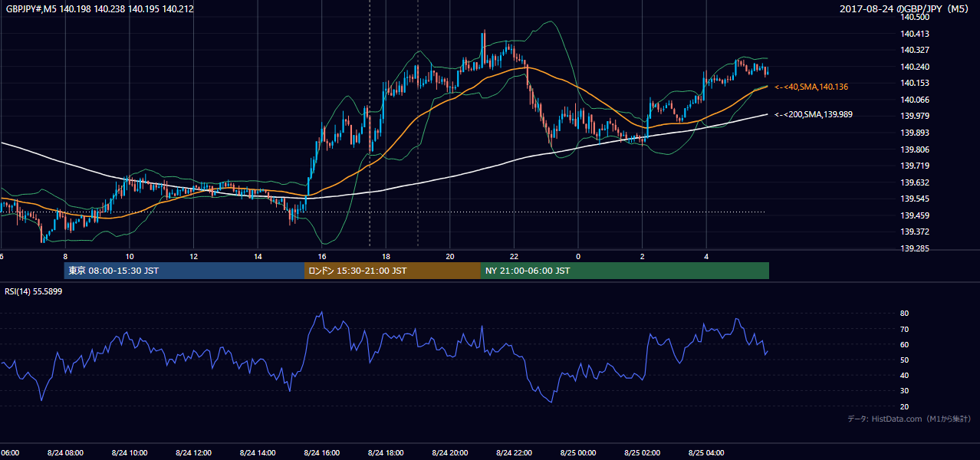Image resolution: width=980 pixels, height=460 pixels.
Task: Click the 8/24 14:00 time axis label
Action: (258, 453)
